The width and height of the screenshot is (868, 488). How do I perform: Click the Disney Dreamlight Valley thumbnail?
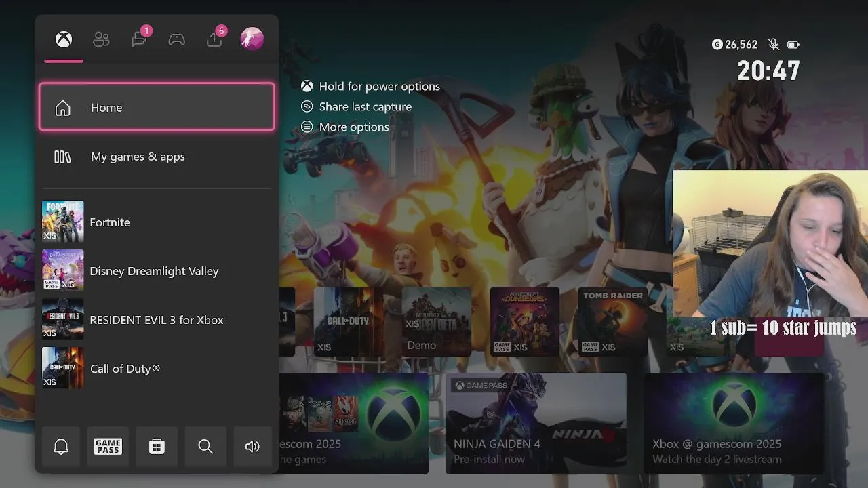tap(63, 270)
